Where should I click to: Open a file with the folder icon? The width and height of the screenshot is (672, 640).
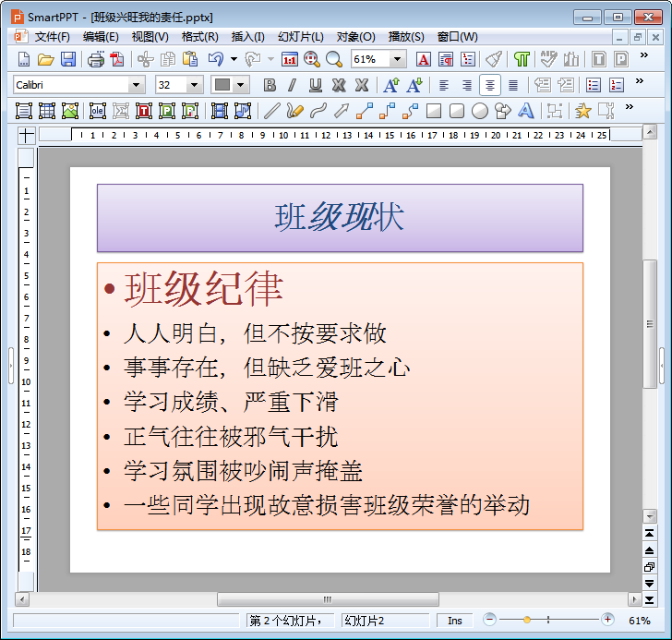pos(46,59)
